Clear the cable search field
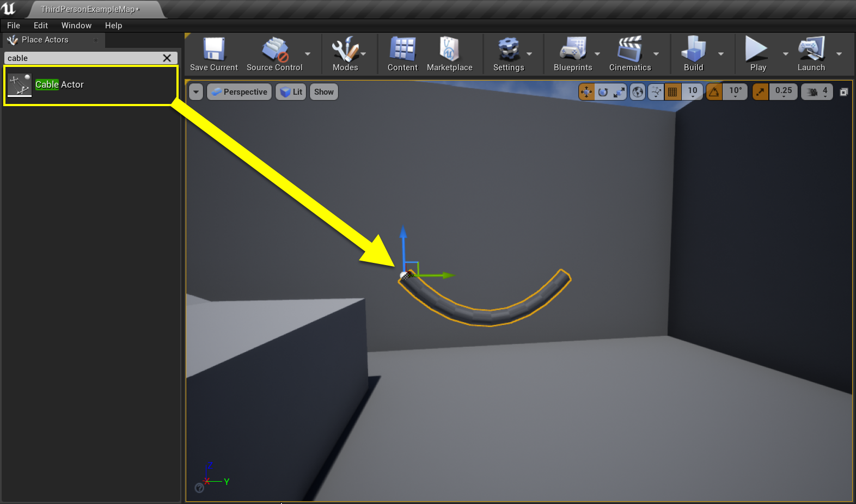 point(167,58)
